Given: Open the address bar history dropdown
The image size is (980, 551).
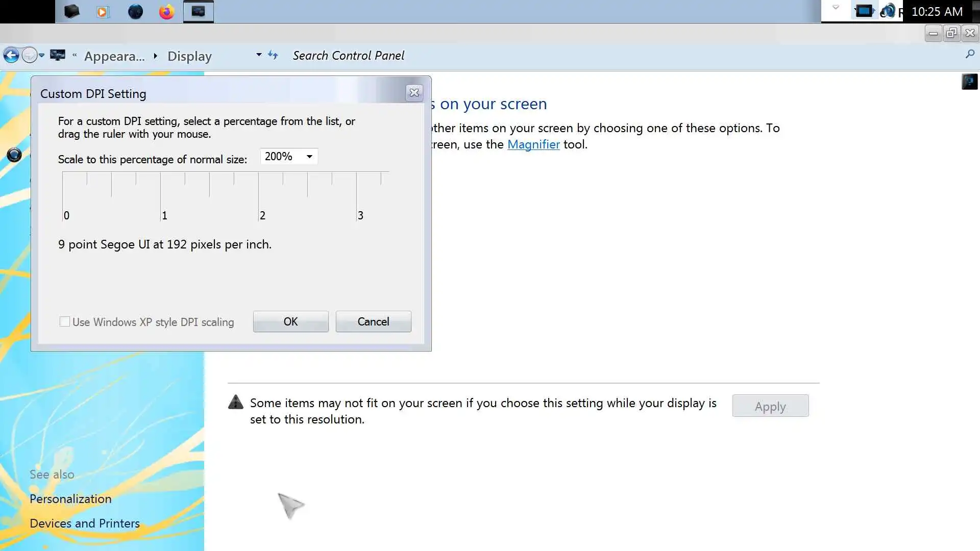Looking at the screenshot, I should point(259,55).
